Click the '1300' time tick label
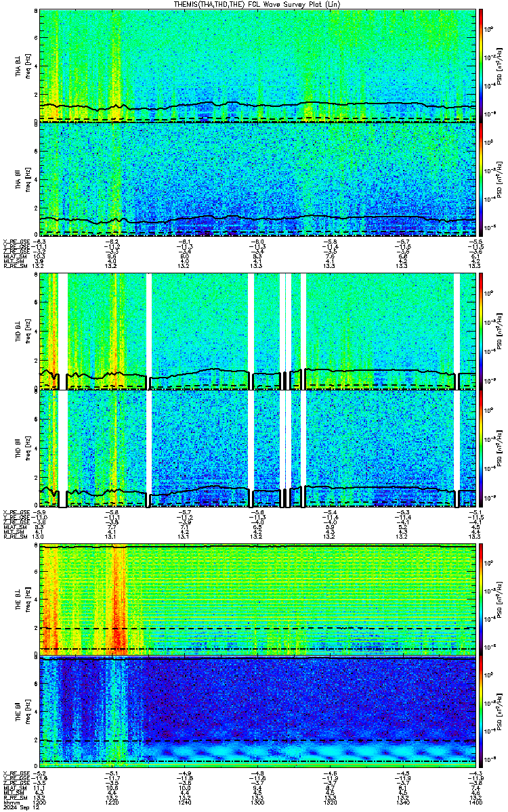The height and width of the screenshot is (812, 508). (258, 802)
